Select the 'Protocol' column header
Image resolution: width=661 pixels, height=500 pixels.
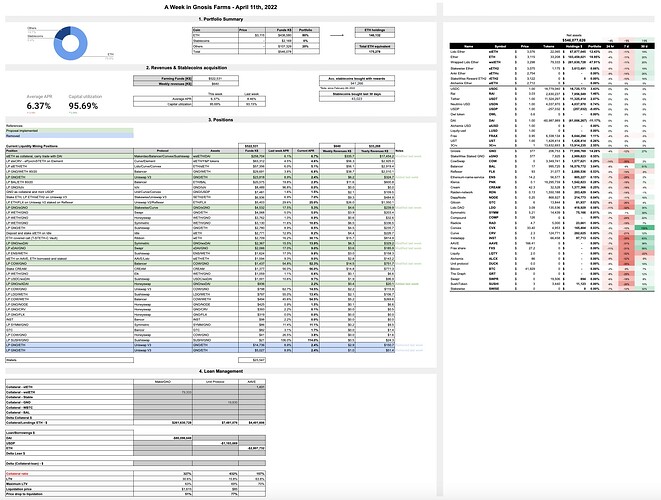click(x=163, y=151)
